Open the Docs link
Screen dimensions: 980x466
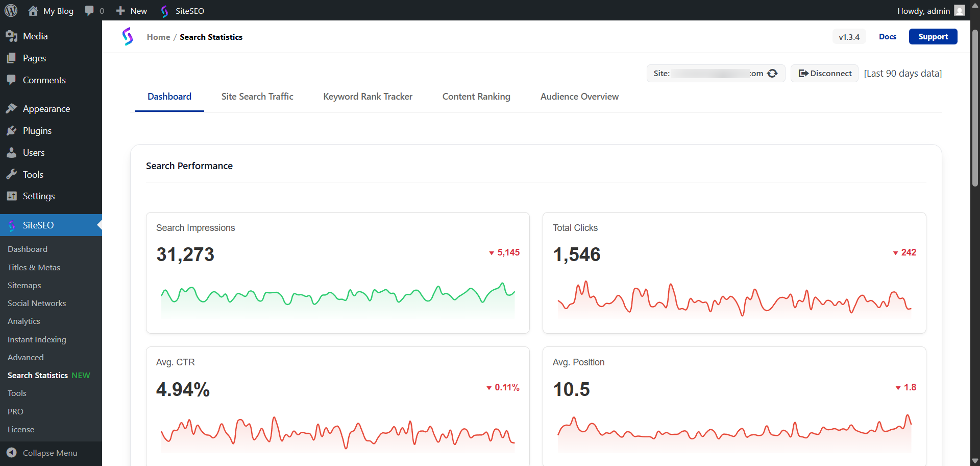(x=888, y=36)
